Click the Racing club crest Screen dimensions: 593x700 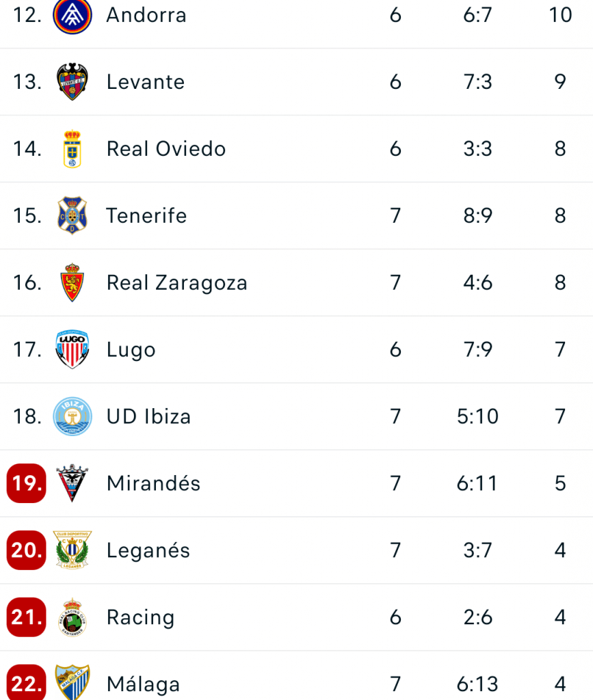tap(72, 617)
